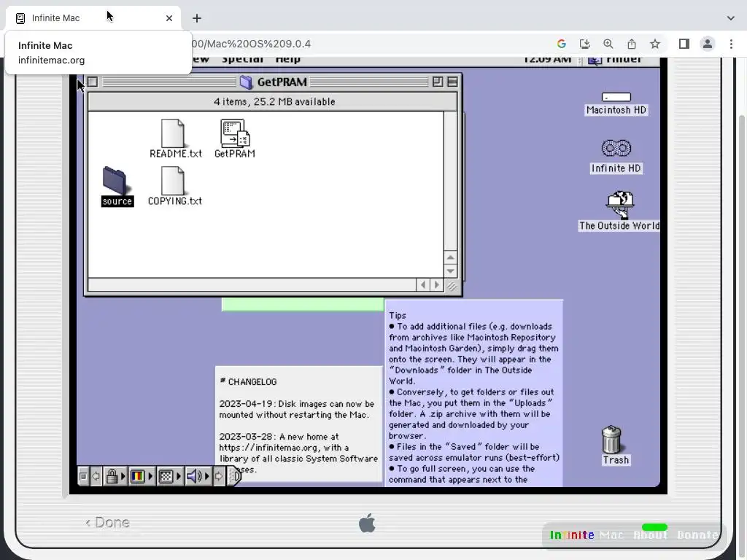The image size is (747, 560).
Task: Toggle the browser side panel
Action: pyautogui.click(x=684, y=44)
